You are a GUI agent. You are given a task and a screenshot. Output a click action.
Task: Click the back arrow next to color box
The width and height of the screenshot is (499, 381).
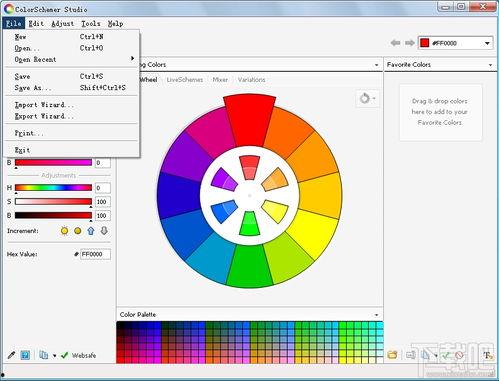click(x=395, y=43)
